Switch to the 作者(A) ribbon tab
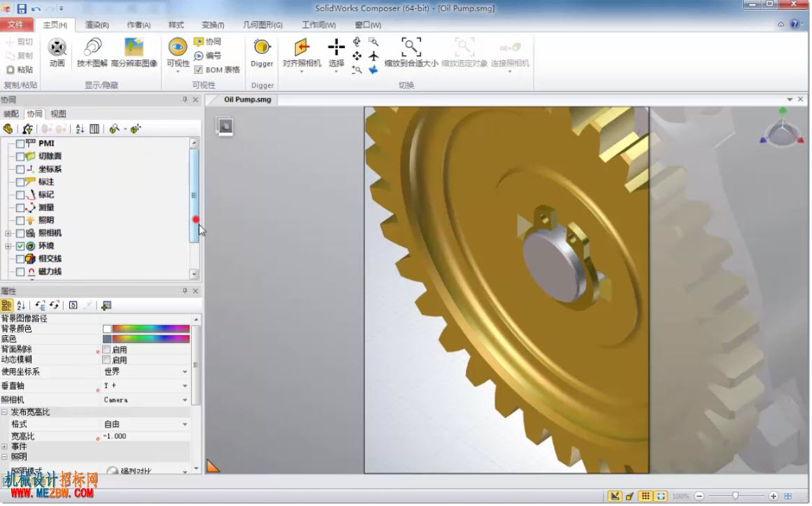This screenshot has height=506, width=812. click(138, 25)
